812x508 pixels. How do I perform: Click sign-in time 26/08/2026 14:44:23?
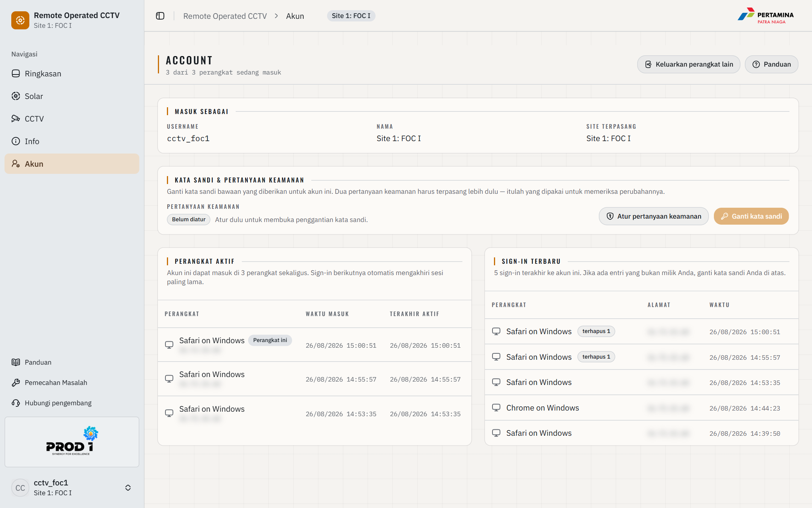[x=745, y=408]
